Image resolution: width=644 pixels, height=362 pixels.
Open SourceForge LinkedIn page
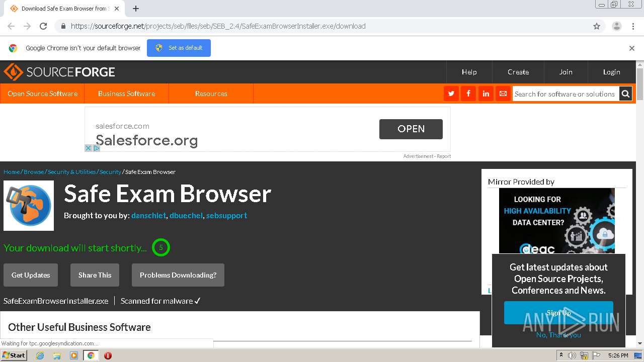pos(486,94)
